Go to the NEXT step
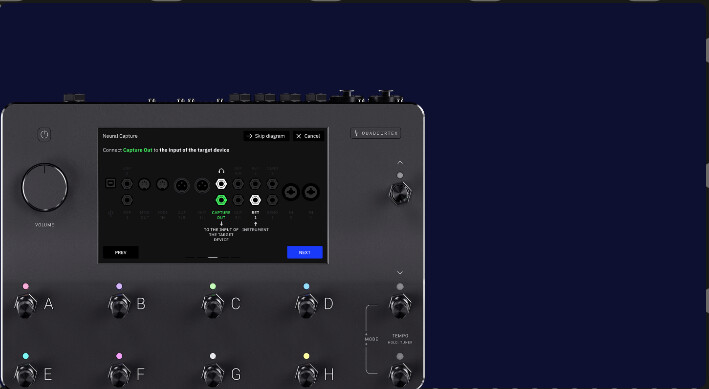Viewport: 709px width, 389px height. pos(305,252)
